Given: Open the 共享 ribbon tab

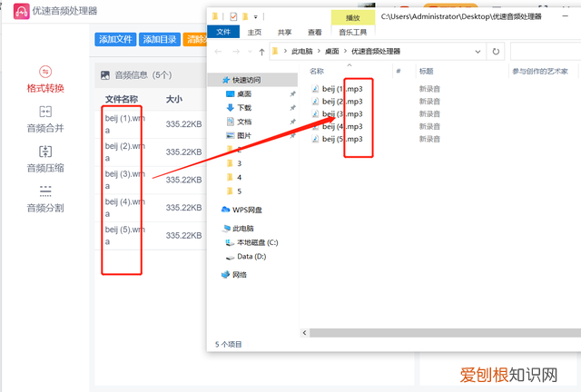Looking at the screenshot, I should coord(284,33).
